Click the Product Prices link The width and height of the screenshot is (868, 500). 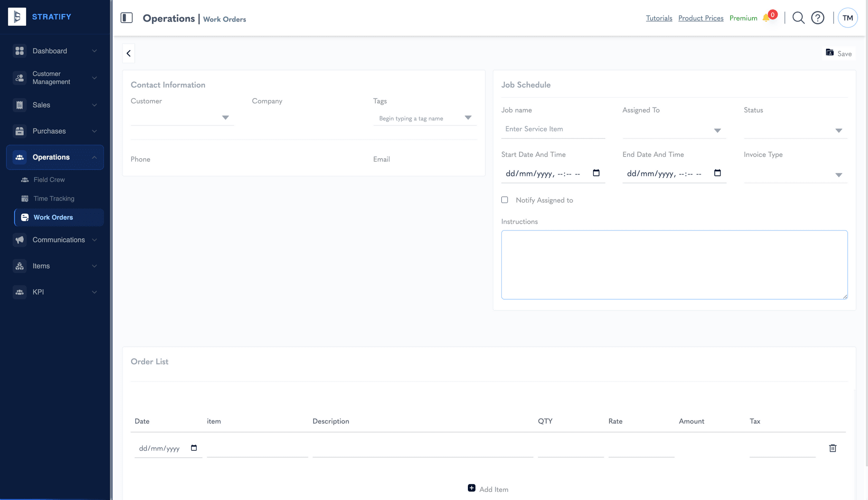pyautogui.click(x=701, y=18)
